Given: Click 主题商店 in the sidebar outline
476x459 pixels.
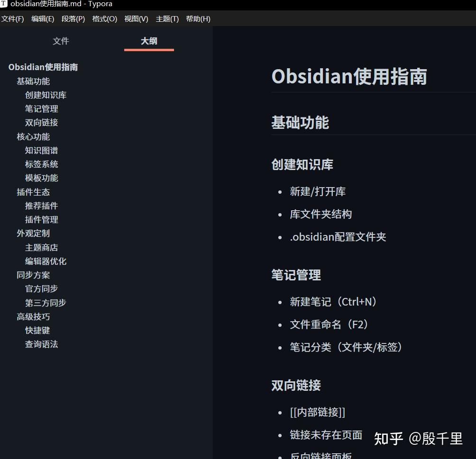Looking at the screenshot, I should 41,247.
